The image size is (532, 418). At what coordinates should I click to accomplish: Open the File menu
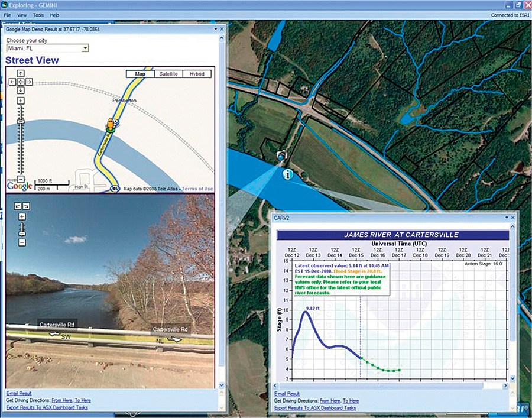7,15
